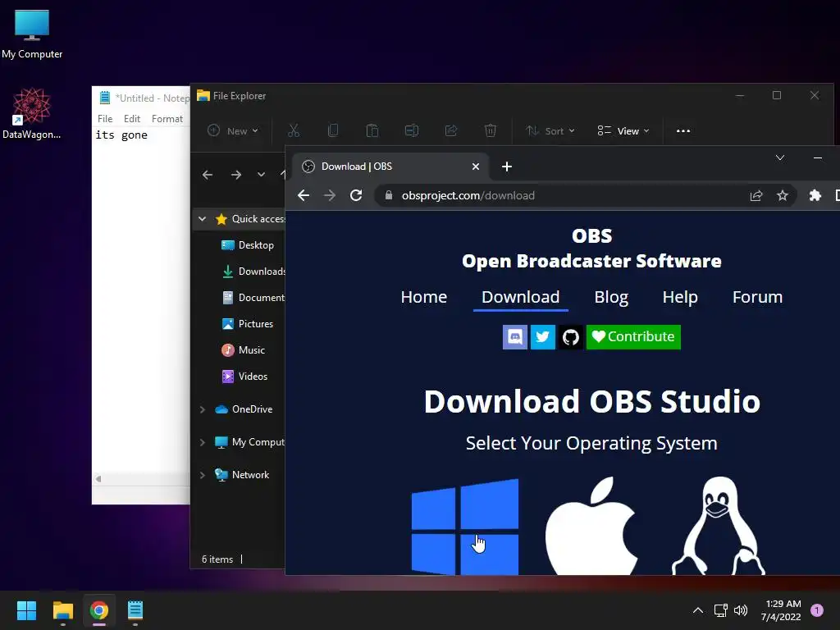The image size is (840, 630).
Task: Select Music in Quick access
Action: click(243, 350)
